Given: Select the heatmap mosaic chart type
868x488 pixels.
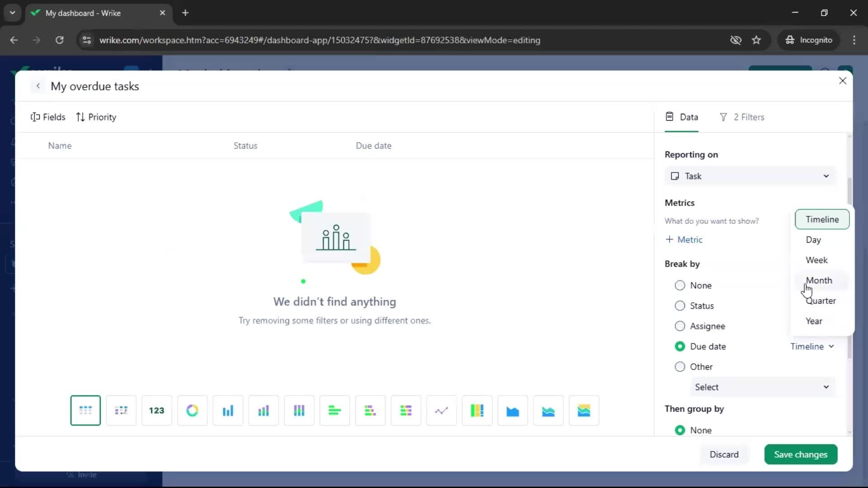Looking at the screenshot, I should point(477,410).
